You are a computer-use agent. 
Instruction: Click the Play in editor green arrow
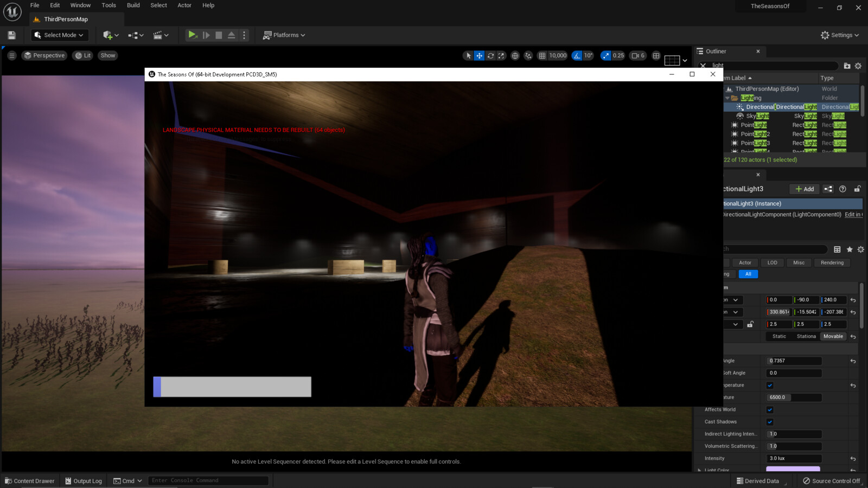pyautogui.click(x=192, y=35)
